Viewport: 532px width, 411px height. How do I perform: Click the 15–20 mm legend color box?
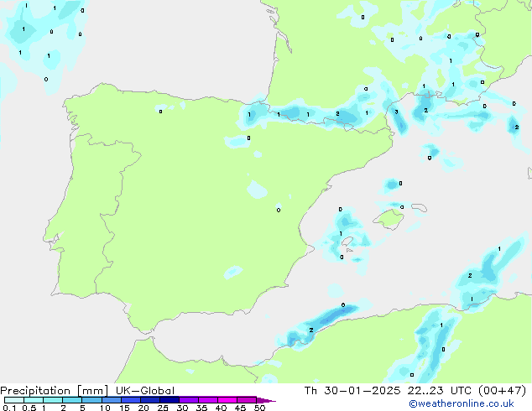pyautogui.click(x=130, y=400)
